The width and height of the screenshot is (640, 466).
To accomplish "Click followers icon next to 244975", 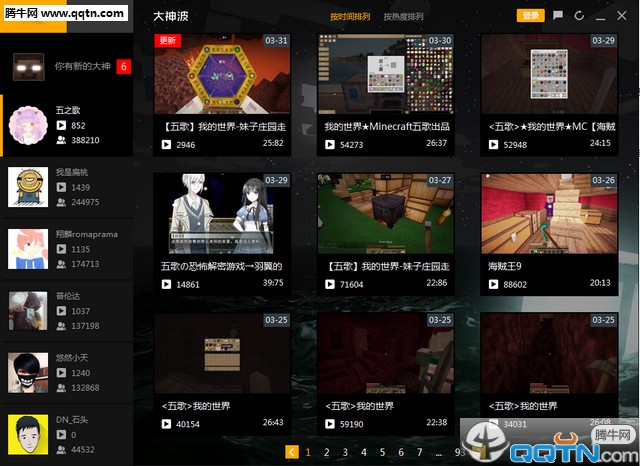I will tap(61, 202).
